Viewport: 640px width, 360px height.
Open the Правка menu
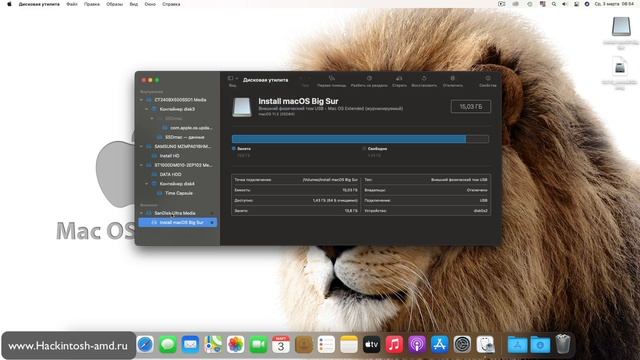click(92, 4)
